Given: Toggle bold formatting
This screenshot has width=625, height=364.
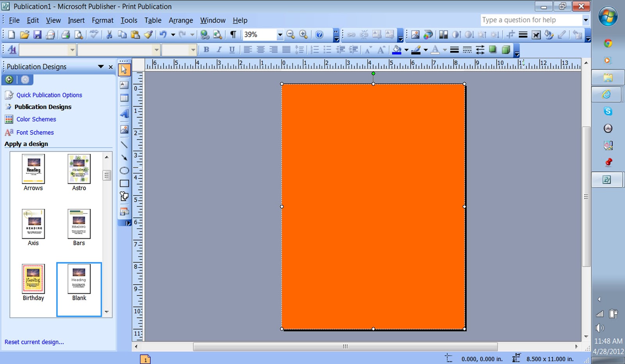Looking at the screenshot, I should click(x=206, y=50).
